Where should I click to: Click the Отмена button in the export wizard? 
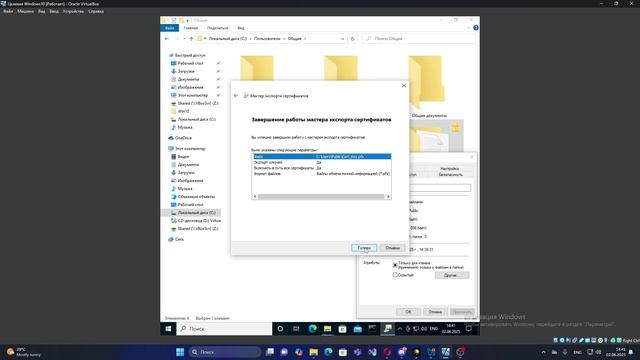[x=393, y=248]
